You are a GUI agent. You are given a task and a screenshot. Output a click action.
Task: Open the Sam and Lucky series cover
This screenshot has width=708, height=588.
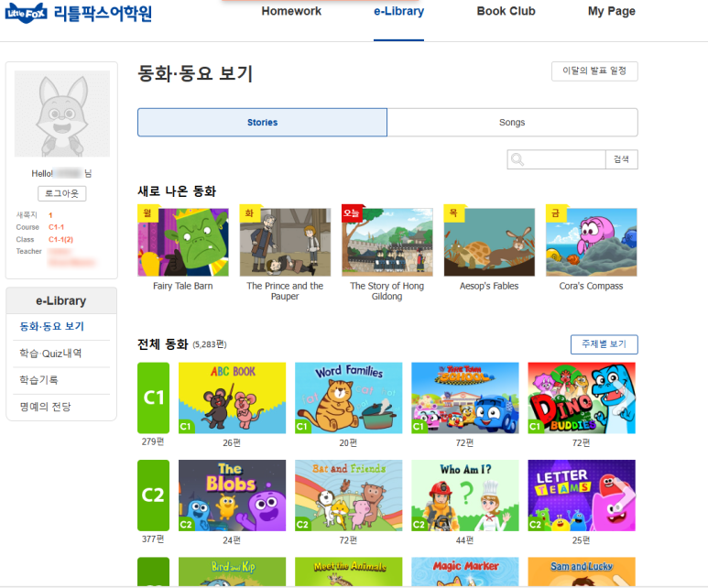582,572
